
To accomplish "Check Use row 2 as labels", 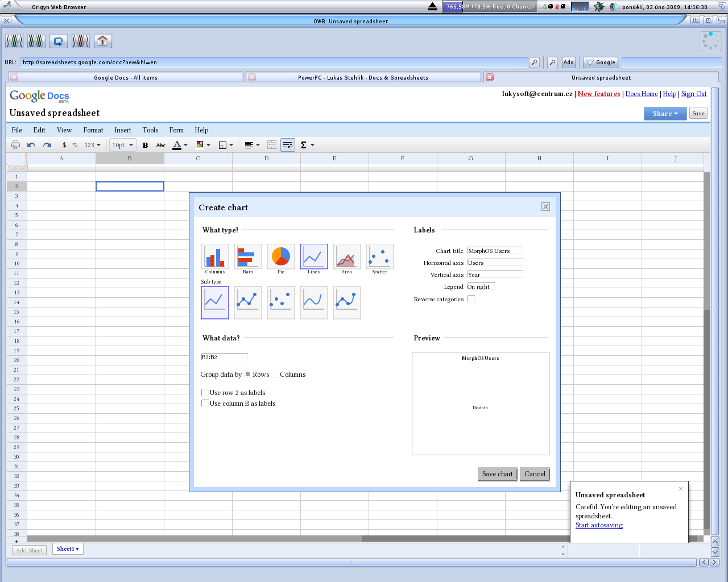I will (x=205, y=392).
